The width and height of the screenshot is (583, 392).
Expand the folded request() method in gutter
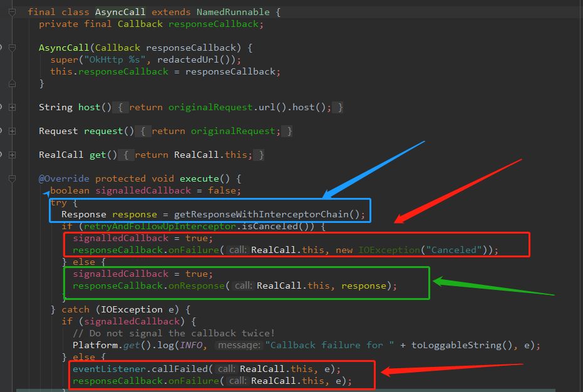point(13,132)
